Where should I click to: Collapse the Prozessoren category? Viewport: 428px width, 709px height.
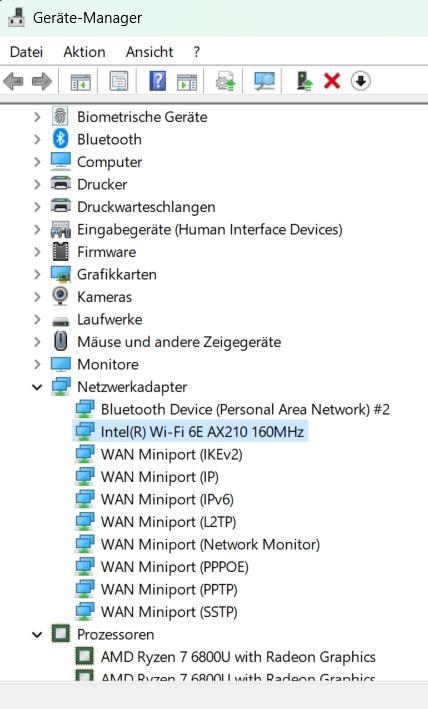pos(37,635)
